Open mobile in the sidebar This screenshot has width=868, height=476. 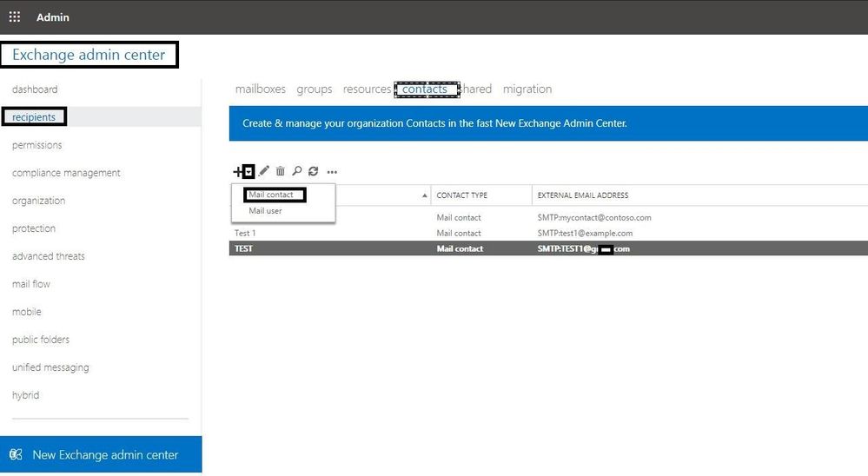(x=27, y=312)
